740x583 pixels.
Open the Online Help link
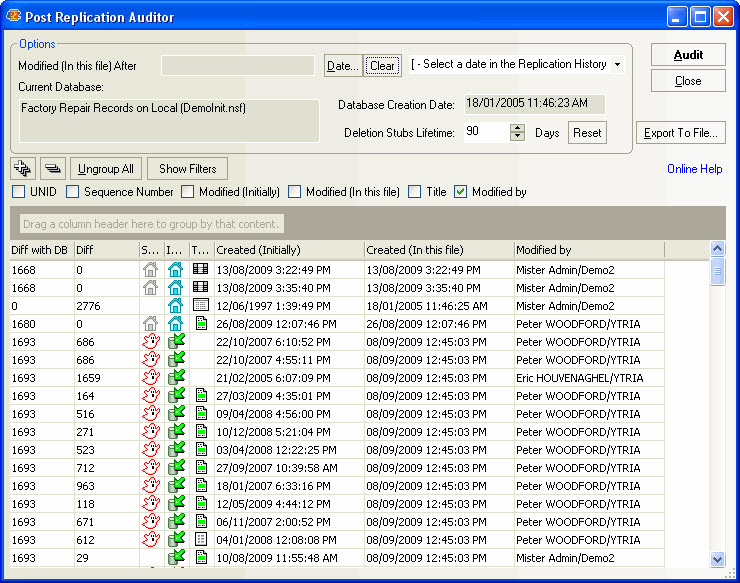[694, 169]
